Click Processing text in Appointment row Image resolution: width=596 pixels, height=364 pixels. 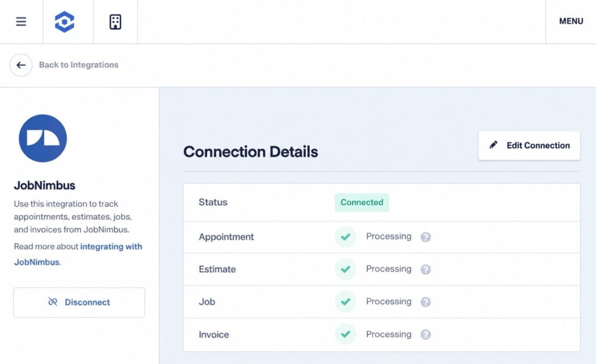388,237
